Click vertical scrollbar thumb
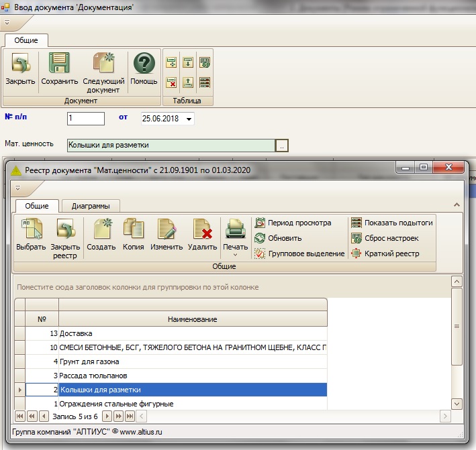Image resolution: width=476 pixels, height=450 pixels. point(457,327)
